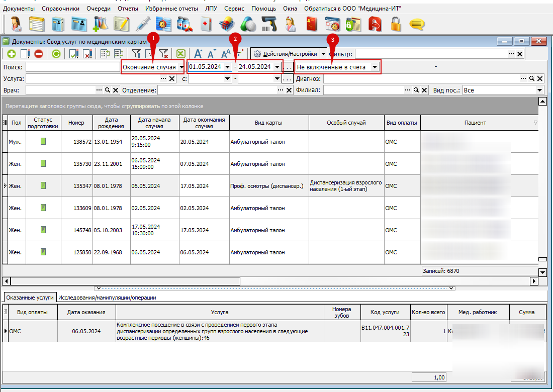Image resolution: width=553 pixels, height=392 pixels.
Task: Click the barcode scanner icon
Action: tap(269, 25)
